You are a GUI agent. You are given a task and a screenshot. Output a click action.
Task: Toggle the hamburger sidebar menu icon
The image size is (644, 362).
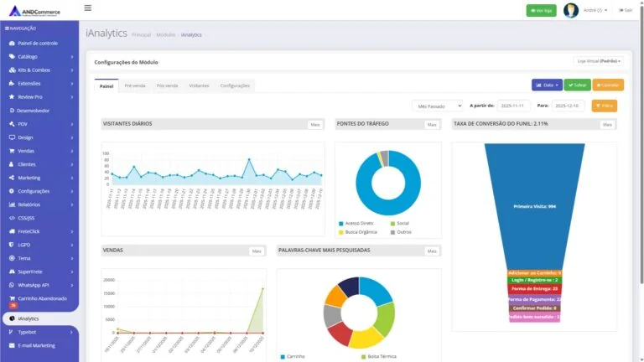coord(87,8)
